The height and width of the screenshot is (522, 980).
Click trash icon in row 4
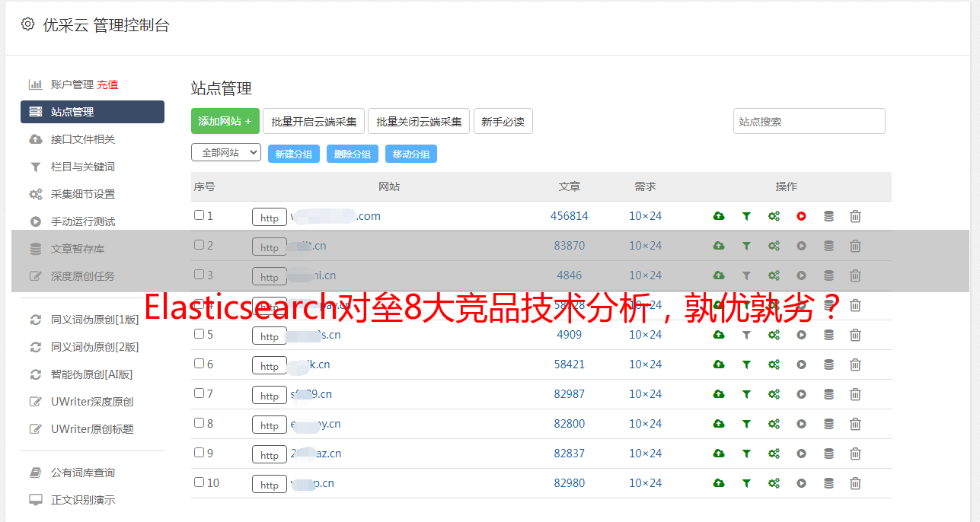click(855, 305)
